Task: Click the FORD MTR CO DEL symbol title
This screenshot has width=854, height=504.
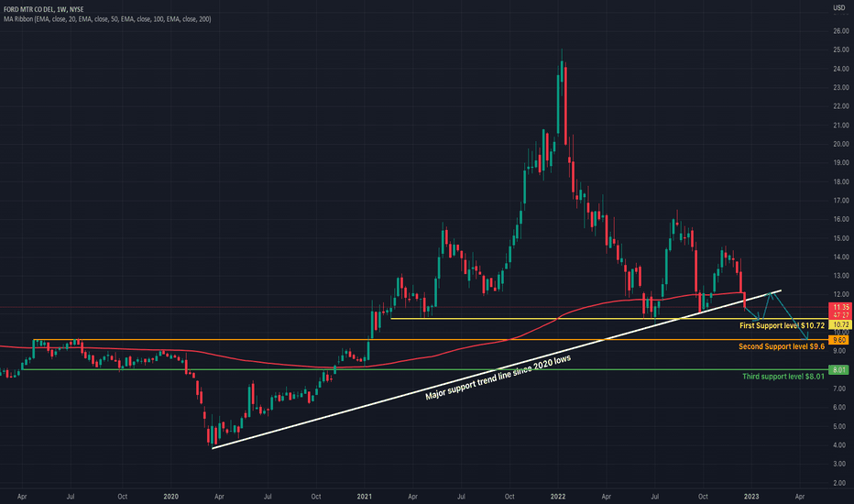Action: pos(44,10)
